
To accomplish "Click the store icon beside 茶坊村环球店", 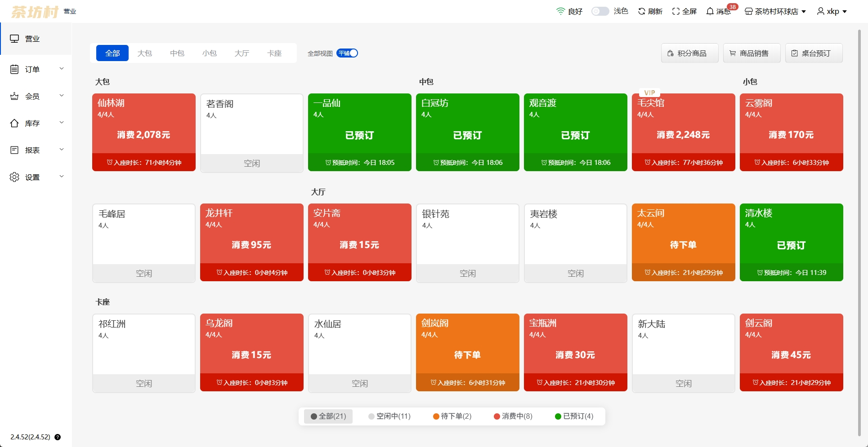I will click(749, 11).
